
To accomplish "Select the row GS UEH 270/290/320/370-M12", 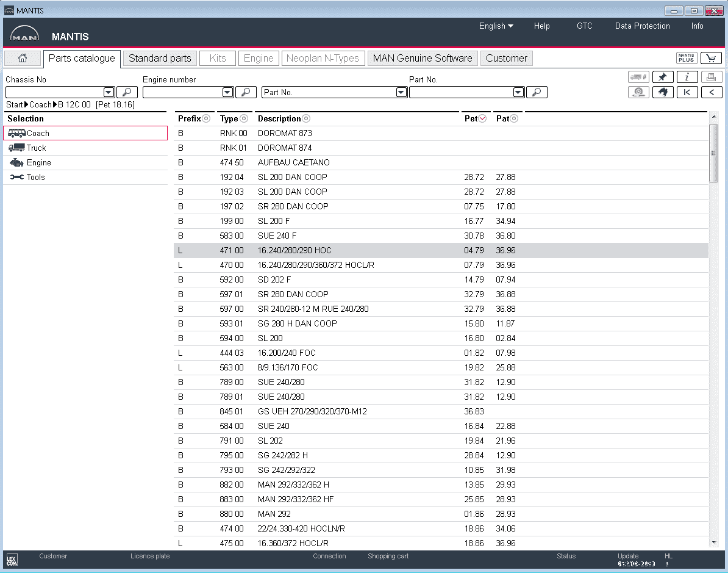I will point(441,411).
